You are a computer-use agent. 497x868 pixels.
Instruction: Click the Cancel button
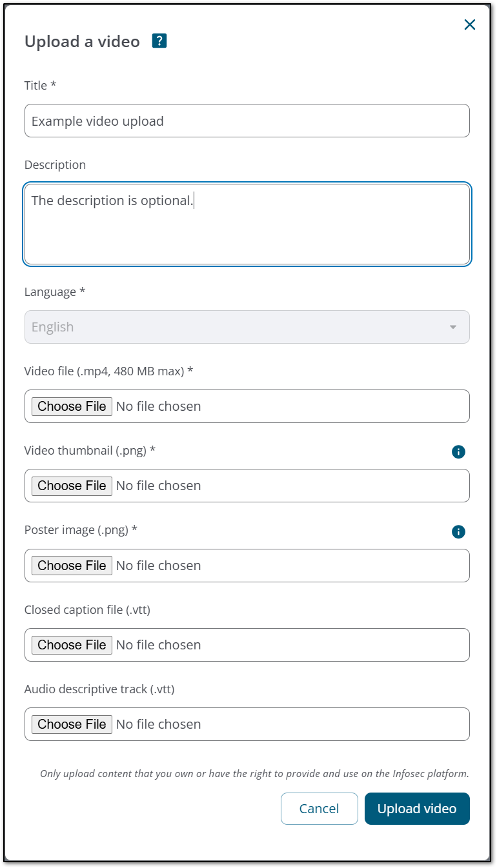[x=319, y=808]
